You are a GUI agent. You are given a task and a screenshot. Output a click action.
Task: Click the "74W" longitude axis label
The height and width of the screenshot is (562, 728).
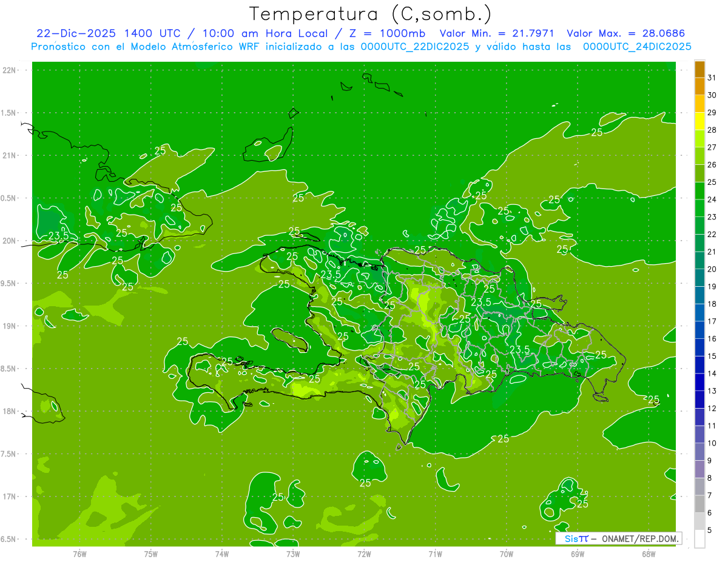[x=222, y=554]
